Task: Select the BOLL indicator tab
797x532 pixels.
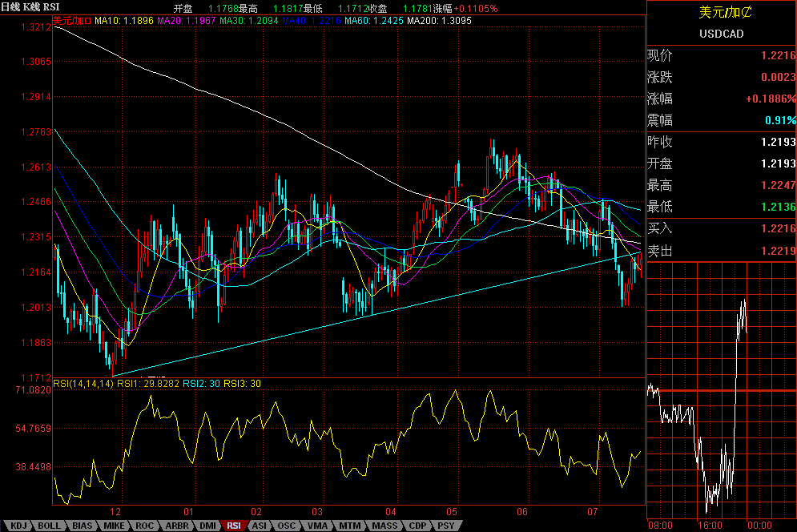Action: 49,526
